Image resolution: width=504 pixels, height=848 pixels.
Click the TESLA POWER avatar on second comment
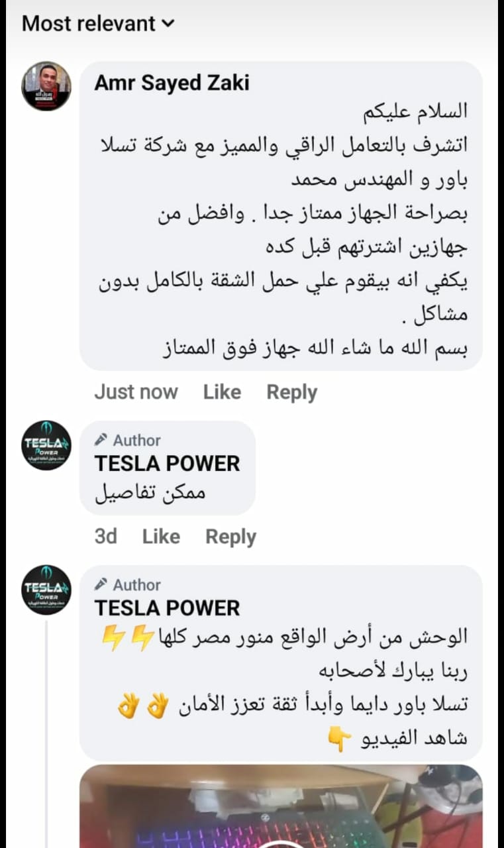point(45,445)
